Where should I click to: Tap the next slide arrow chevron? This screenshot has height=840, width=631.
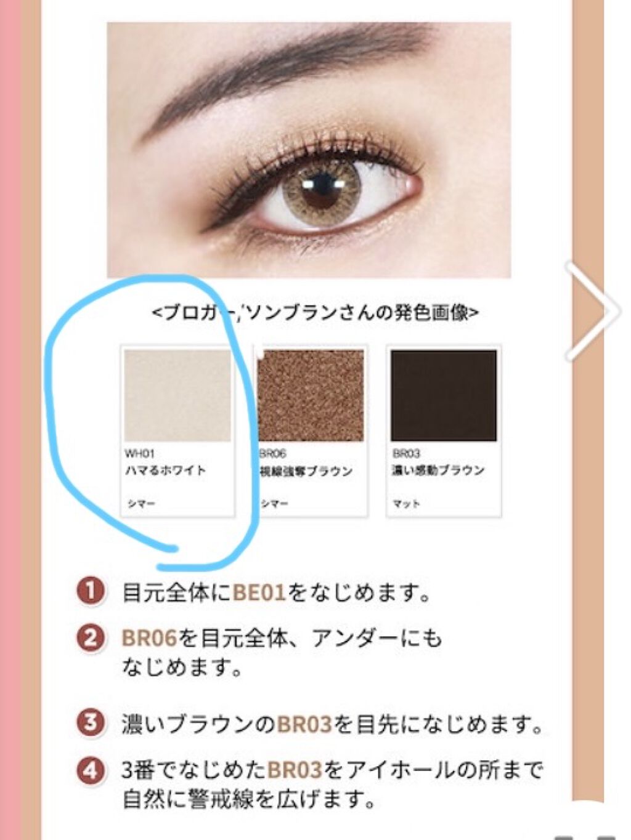(594, 310)
